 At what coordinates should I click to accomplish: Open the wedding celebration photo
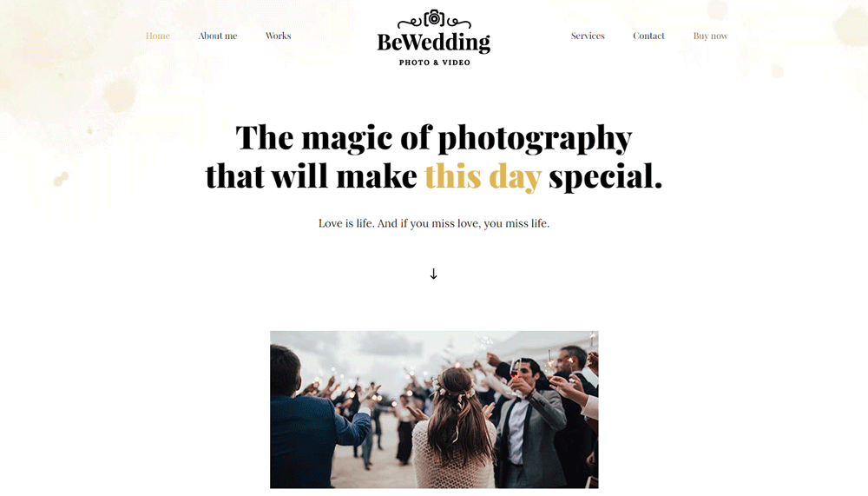(434, 409)
